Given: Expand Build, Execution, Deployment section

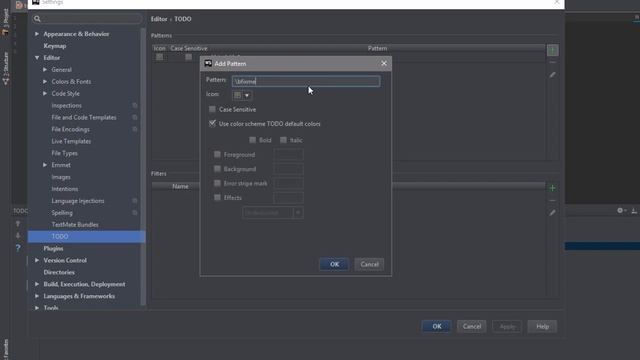Looking at the screenshot, I should point(37,284).
